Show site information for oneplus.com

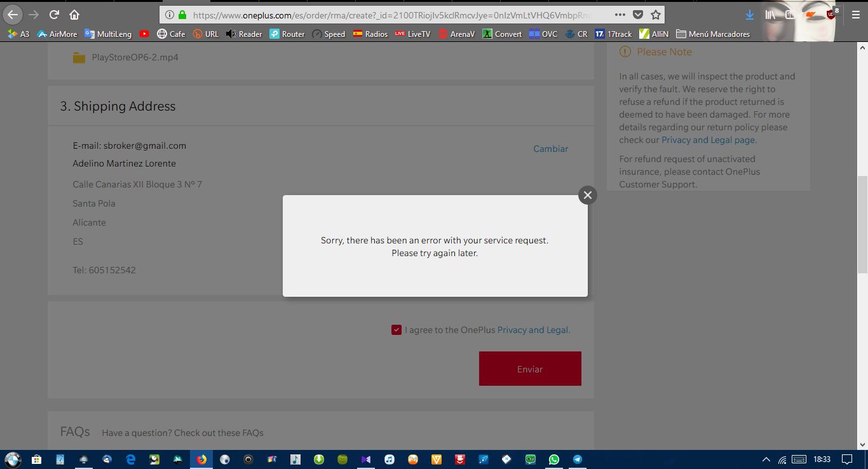[169, 15]
